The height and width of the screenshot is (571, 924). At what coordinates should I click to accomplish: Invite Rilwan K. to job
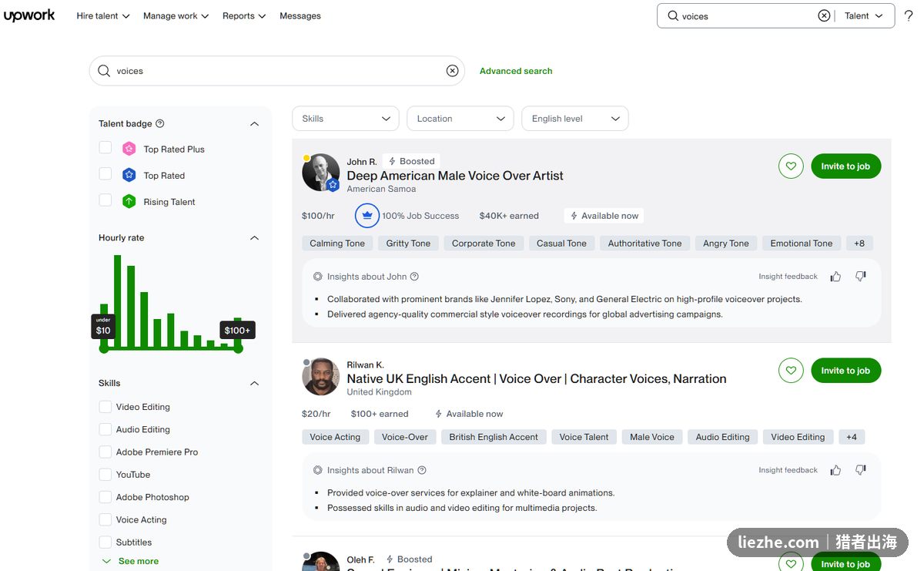coord(845,371)
